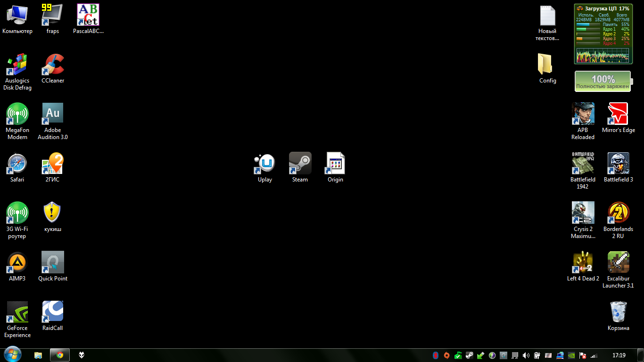Select the кукиш shield icon
Viewport: 644px width, 362px height.
[53, 217]
